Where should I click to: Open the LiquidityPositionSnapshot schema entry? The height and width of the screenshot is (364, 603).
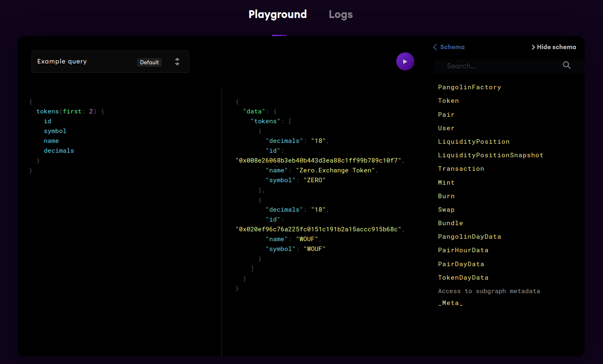pos(490,155)
